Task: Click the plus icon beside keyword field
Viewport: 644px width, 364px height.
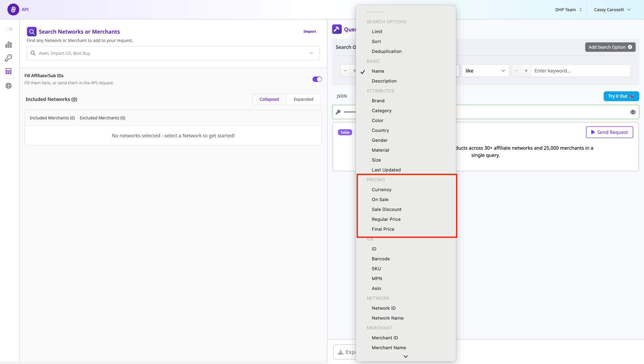Action: (x=526, y=71)
